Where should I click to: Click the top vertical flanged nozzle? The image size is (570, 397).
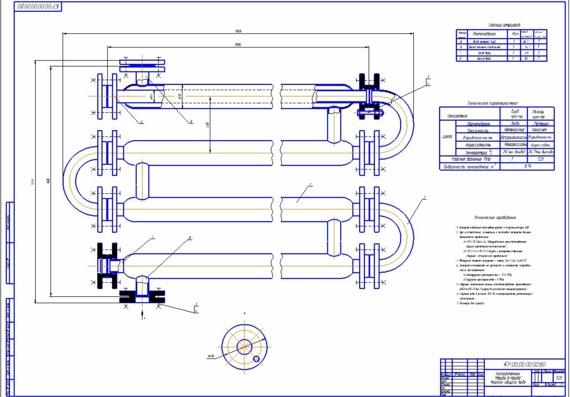coord(142,72)
